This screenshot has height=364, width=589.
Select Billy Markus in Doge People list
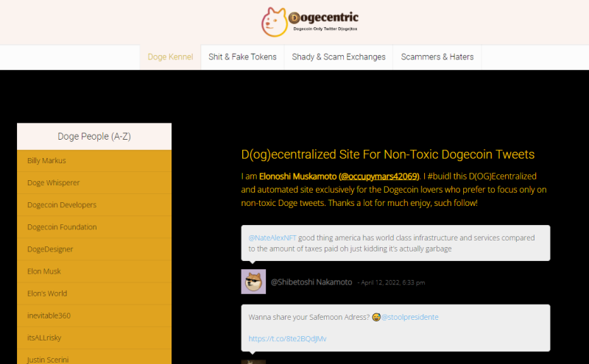94,160
